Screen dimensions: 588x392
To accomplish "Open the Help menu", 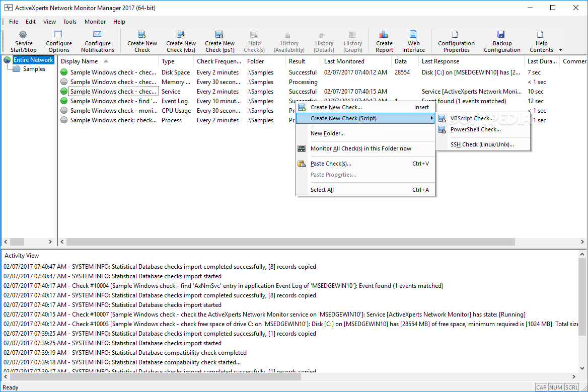I will pyautogui.click(x=119, y=22).
